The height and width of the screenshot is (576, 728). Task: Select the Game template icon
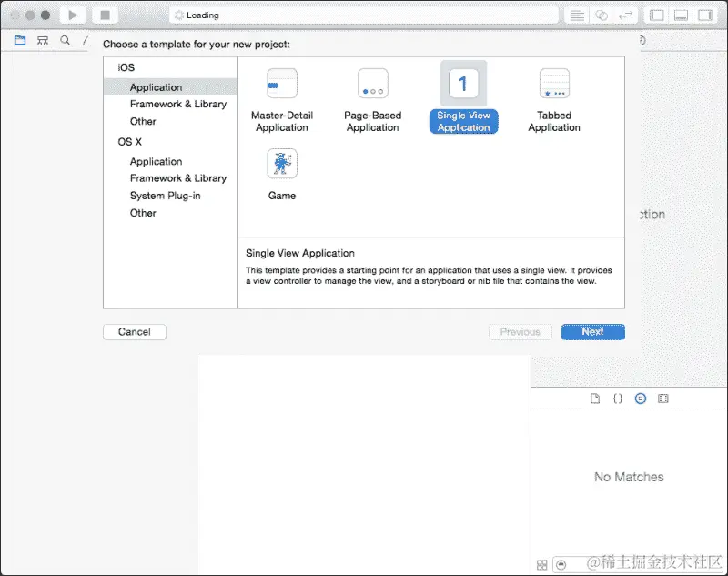pos(282,164)
